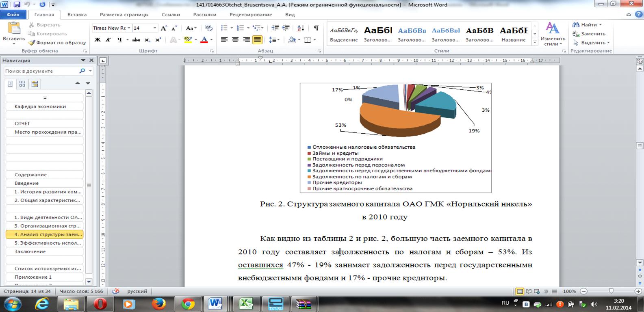The image size is (644, 312).
Task: Open the font name dropdown
Action: pyautogui.click(x=129, y=28)
